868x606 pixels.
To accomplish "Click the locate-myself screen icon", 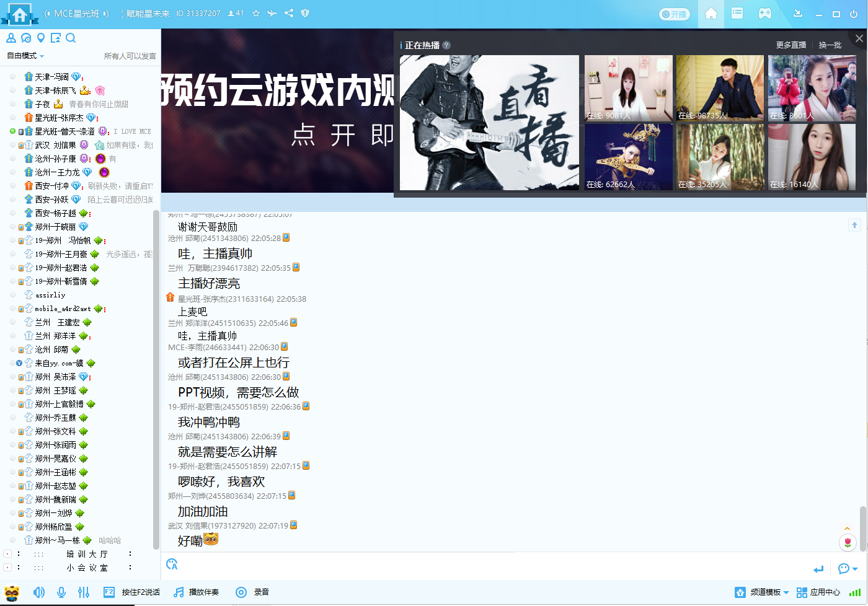I will 56,38.
